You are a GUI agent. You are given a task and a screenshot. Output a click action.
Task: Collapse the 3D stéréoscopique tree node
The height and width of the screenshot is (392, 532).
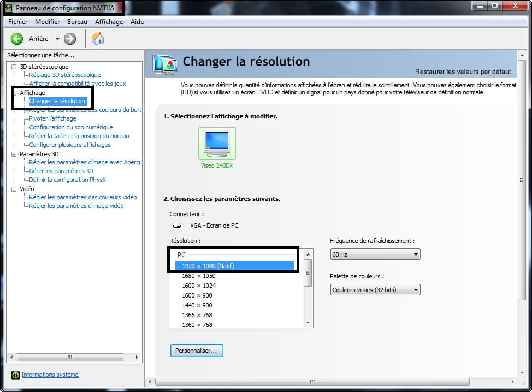(x=14, y=67)
